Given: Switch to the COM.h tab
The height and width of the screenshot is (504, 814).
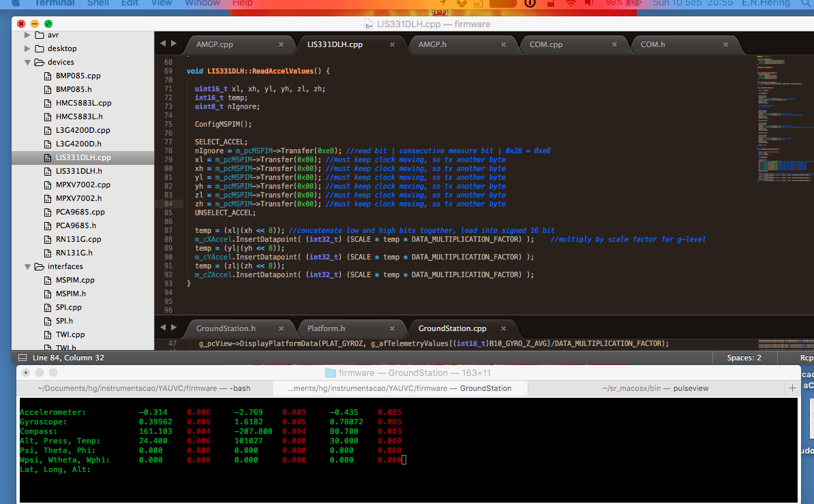Looking at the screenshot, I should (652, 44).
